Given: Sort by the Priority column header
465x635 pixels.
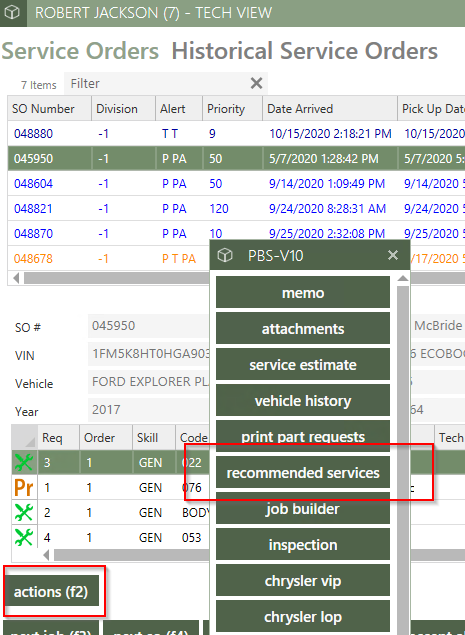Looking at the screenshot, I should 232,109.
